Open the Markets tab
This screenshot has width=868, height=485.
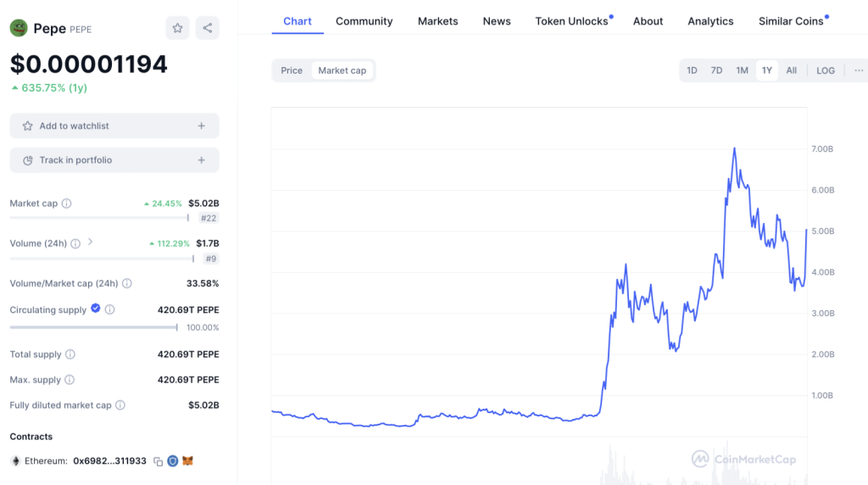click(438, 21)
